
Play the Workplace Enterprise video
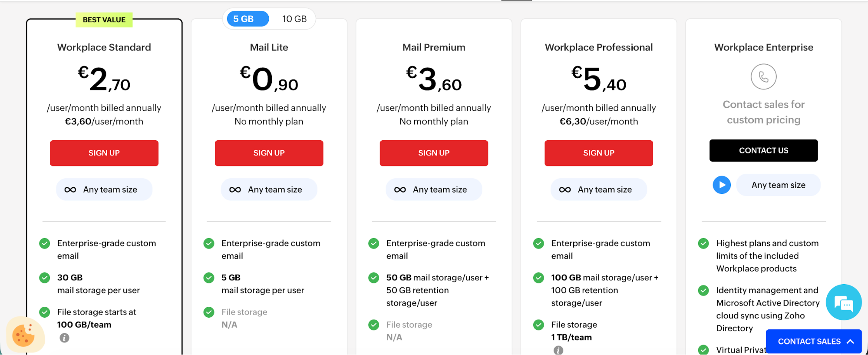[722, 185]
